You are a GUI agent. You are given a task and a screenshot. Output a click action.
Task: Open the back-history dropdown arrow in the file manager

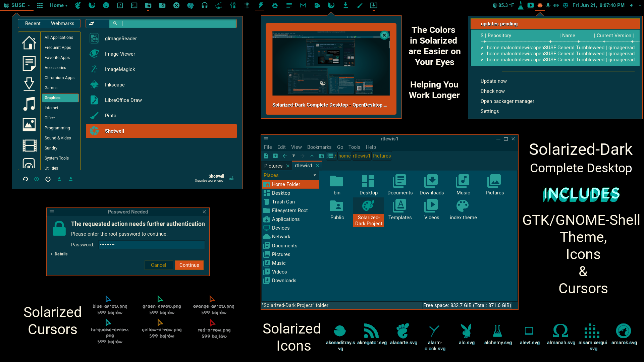click(x=293, y=156)
